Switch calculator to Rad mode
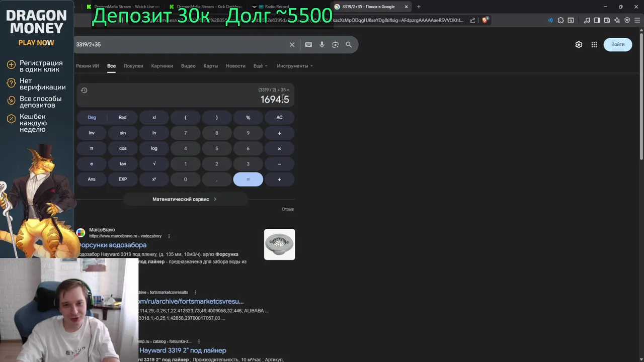644x362 pixels. pos(123,118)
